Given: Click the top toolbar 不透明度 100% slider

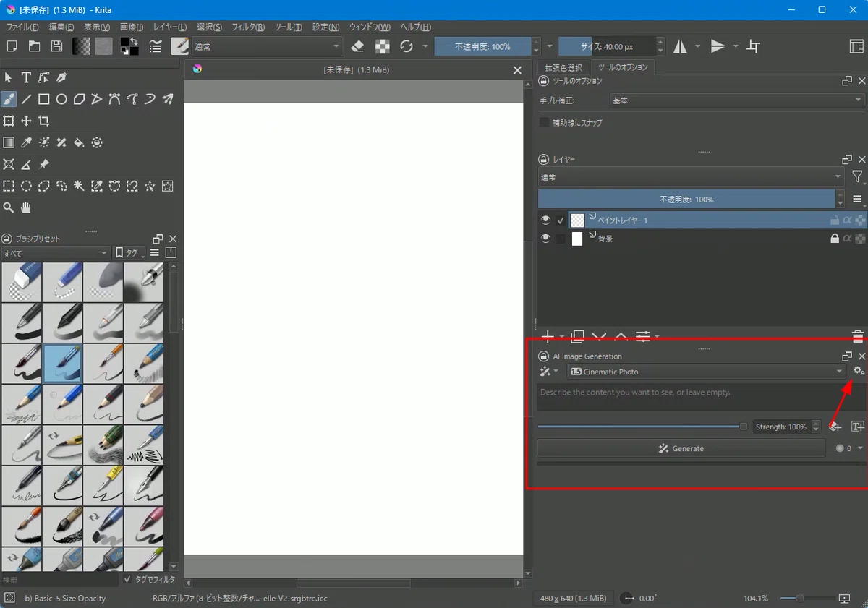Looking at the screenshot, I should click(482, 46).
